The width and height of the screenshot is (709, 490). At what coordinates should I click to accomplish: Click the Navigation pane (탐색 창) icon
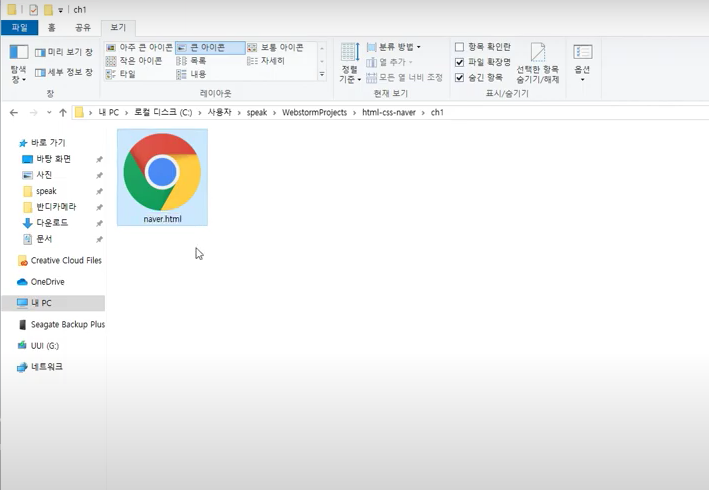click(x=19, y=64)
